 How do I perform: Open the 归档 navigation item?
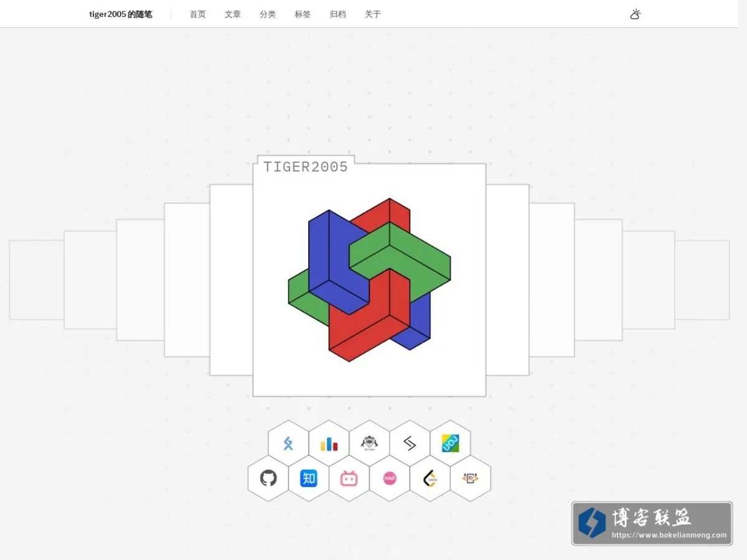pos(337,14)
